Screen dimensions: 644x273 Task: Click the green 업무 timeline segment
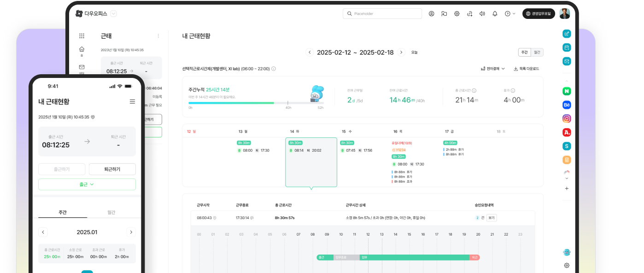pos(414,257)
